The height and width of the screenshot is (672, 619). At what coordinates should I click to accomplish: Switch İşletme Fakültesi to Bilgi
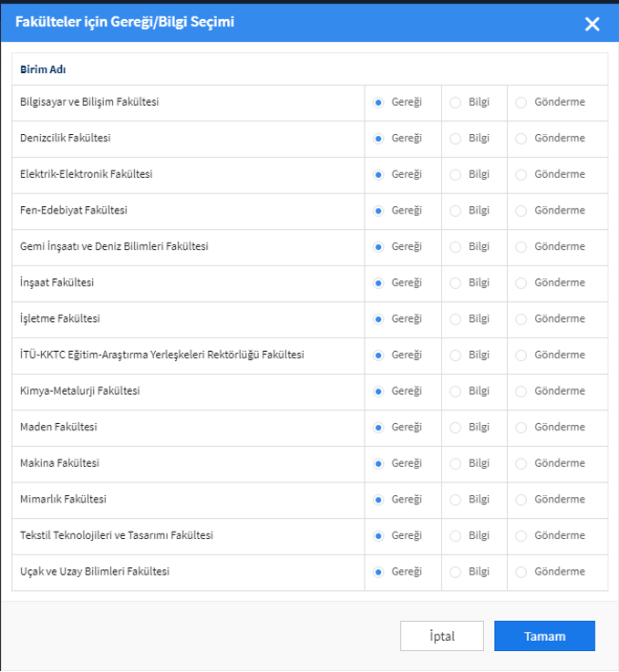[x=455, y=319]
